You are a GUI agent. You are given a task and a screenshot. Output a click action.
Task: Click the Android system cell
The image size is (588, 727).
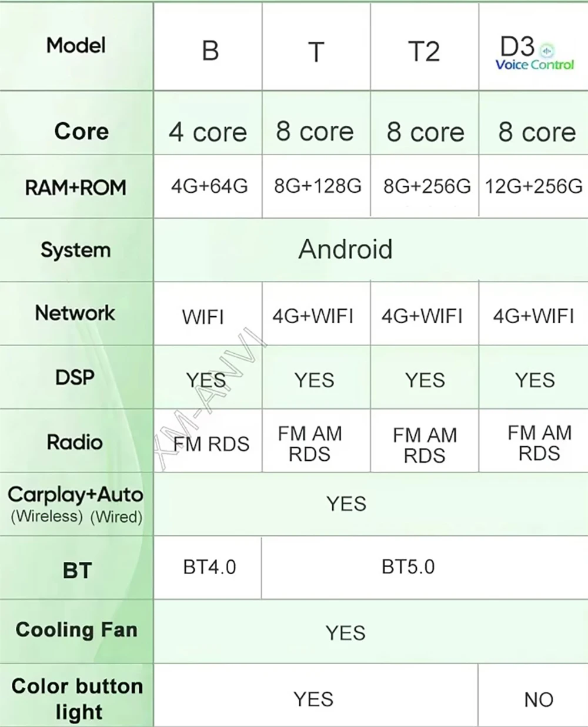pos(345,249)
